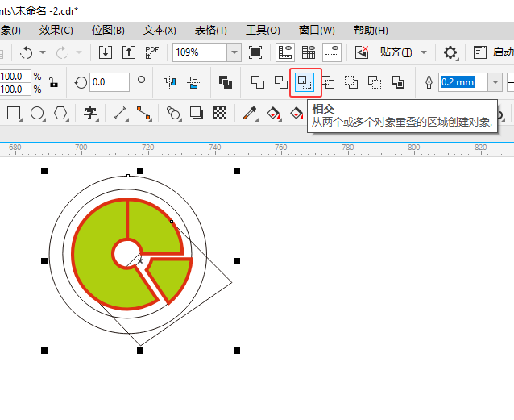This screenshot has width=514, height=420.
Task: Open the 表格 menu
Action: click(210, 31)
